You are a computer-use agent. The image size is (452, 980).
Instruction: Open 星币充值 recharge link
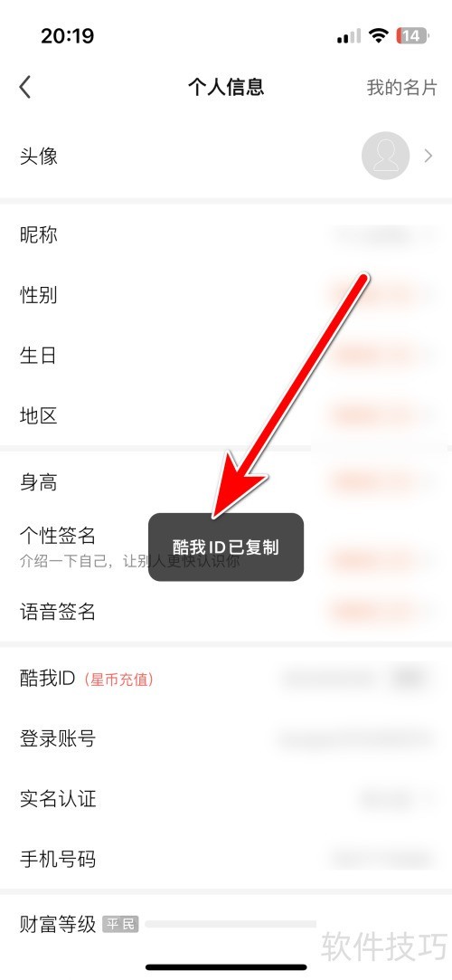click(x=118, y=679)
